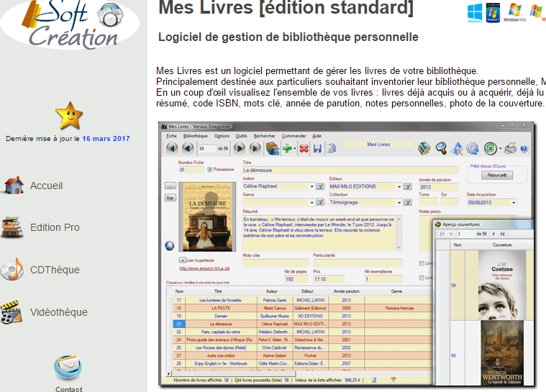
Task: Click the yellow smiling star icon
Action: (x=69, y=114)
